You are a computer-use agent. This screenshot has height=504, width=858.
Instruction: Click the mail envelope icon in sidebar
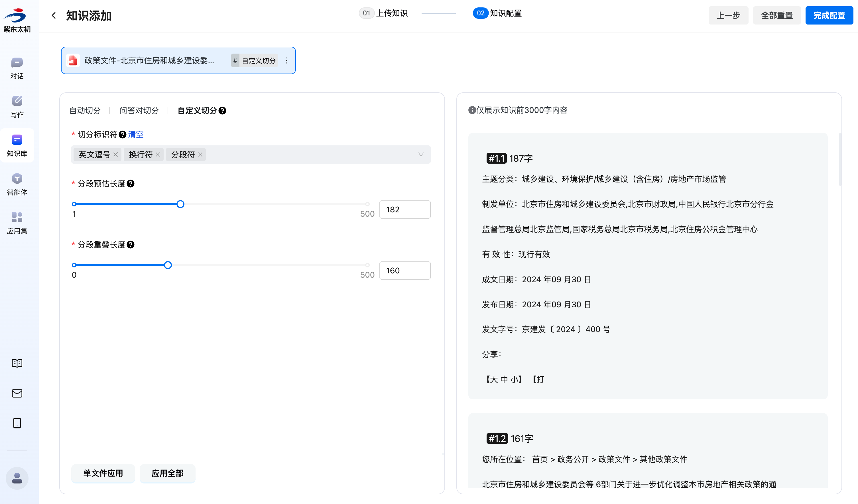click(x=17, y=393)
